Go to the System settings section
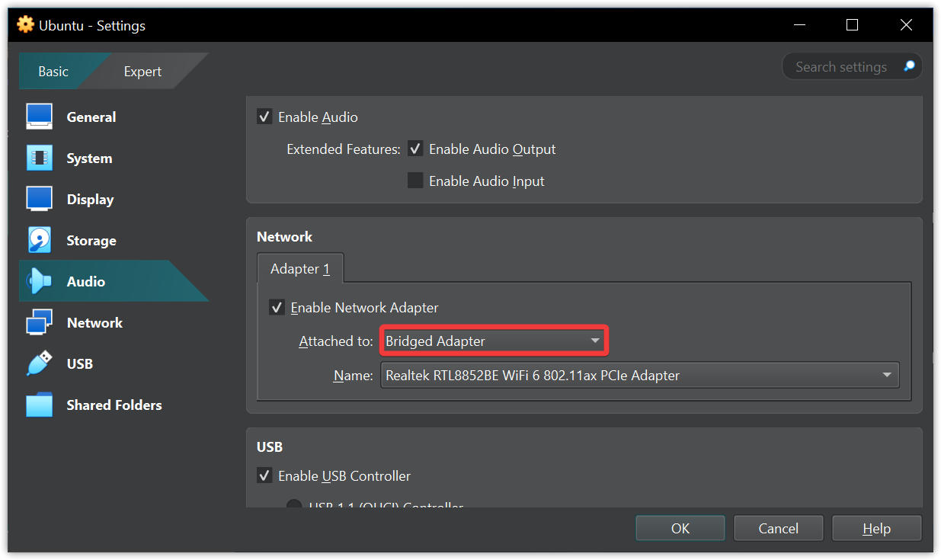941x560 pixels. [x=89, y=158]
